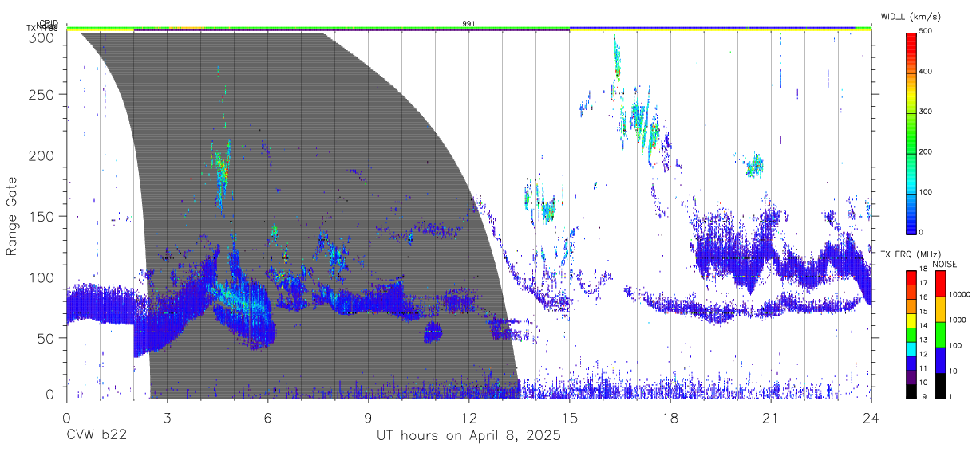
Task: Click the Range Gate axis tick '250'
Action: (42, 94)
